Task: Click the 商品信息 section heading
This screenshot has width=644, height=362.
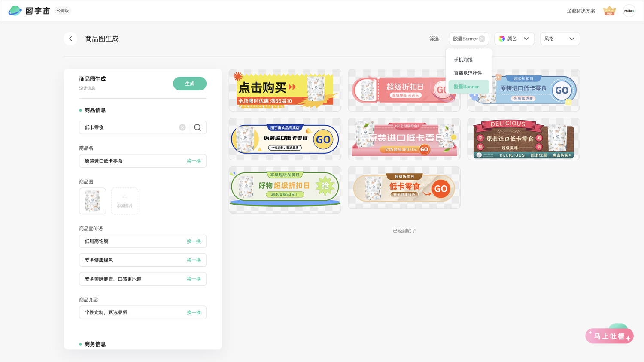Action: coord(95,110)
